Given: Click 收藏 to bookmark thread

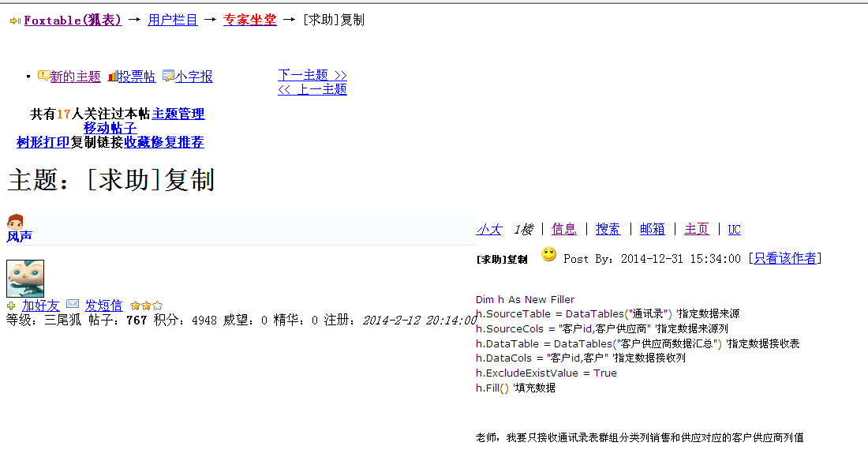Looking at the screenshot, I should click(x=137, y=142).
